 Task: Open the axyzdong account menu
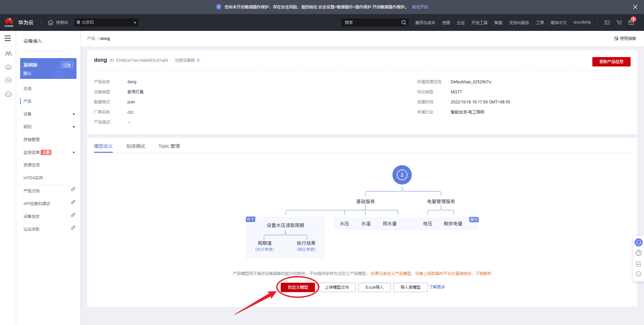point(582,22)
